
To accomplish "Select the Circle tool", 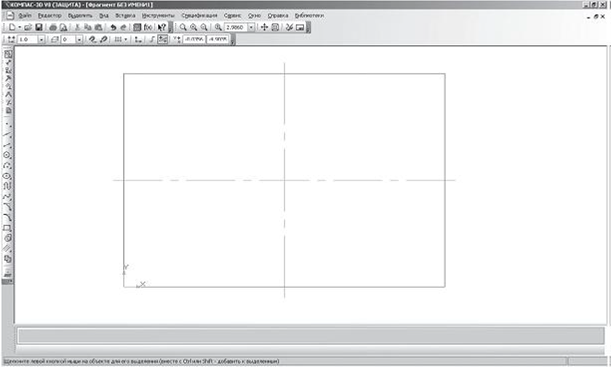I will (7, 155).
